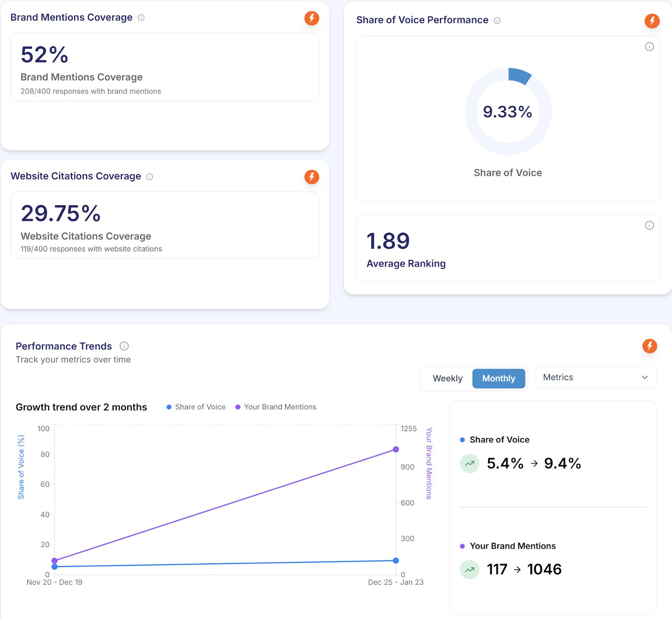Click the purple data point at Dec 25 - Jan 23
The image size is (672, 618).
coord(395,449)
